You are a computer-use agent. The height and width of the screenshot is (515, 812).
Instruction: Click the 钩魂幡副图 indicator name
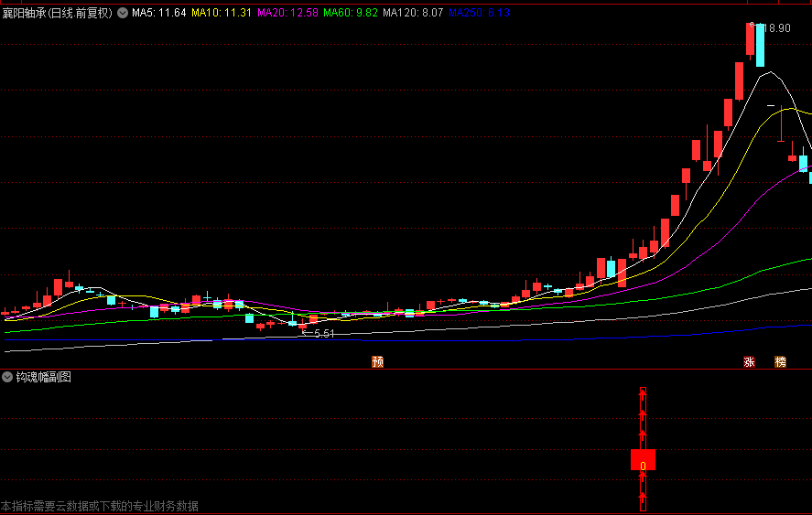click(44, 377)
